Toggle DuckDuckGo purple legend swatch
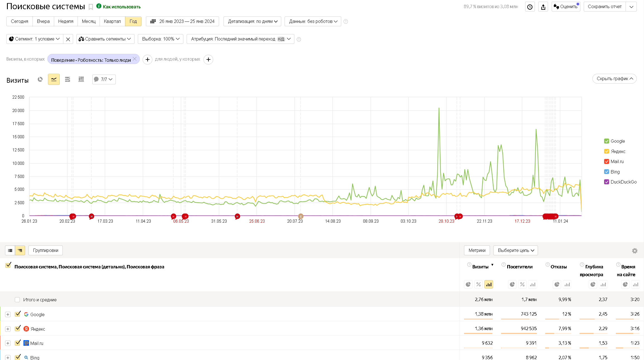 [607, 182]
